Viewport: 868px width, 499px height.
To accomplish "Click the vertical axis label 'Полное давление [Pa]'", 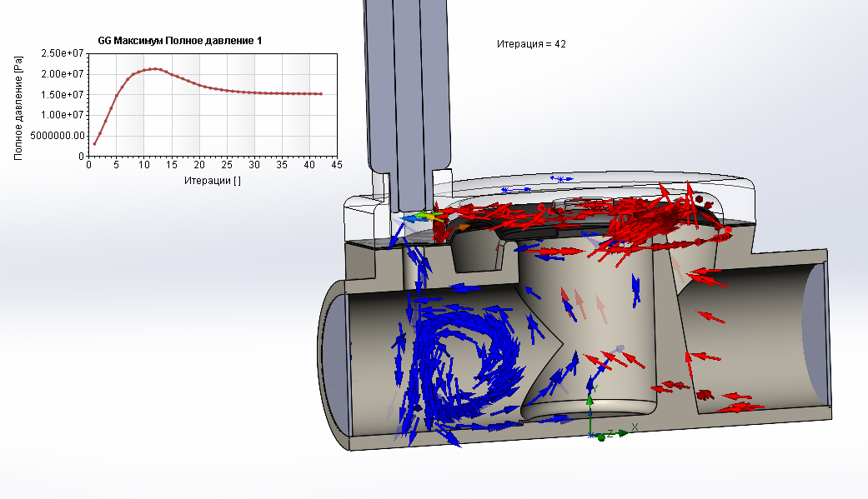I will [18, 108].
